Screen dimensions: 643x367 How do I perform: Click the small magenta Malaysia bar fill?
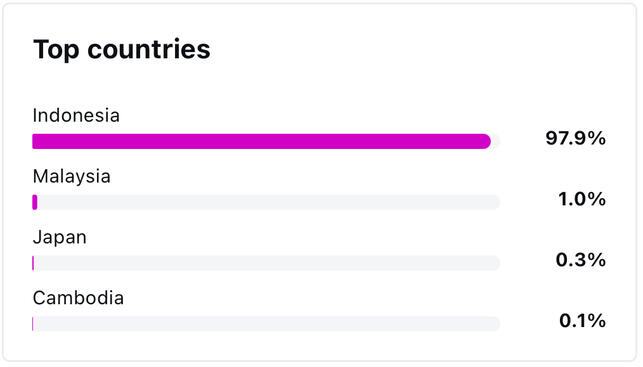(35, 202)
